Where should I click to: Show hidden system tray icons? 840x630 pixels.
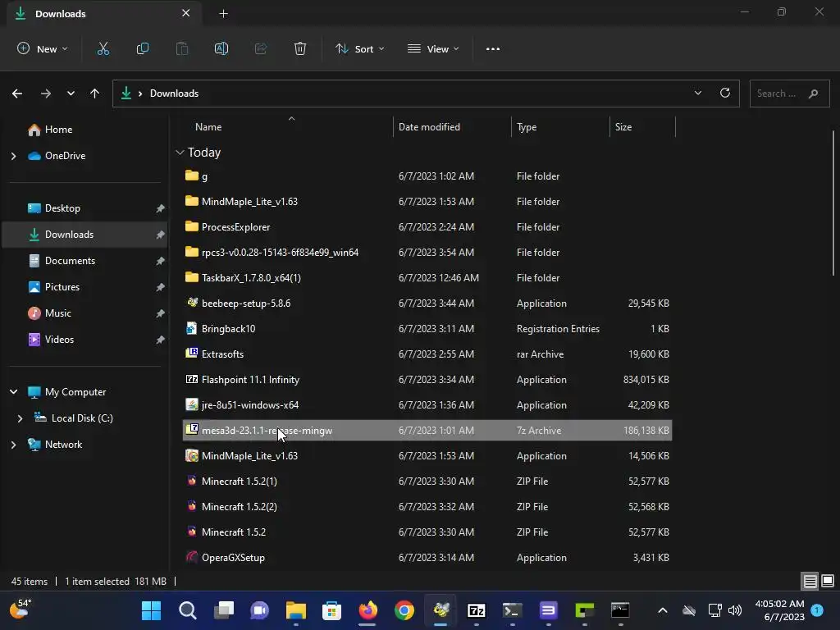click(x=663, y=610)
